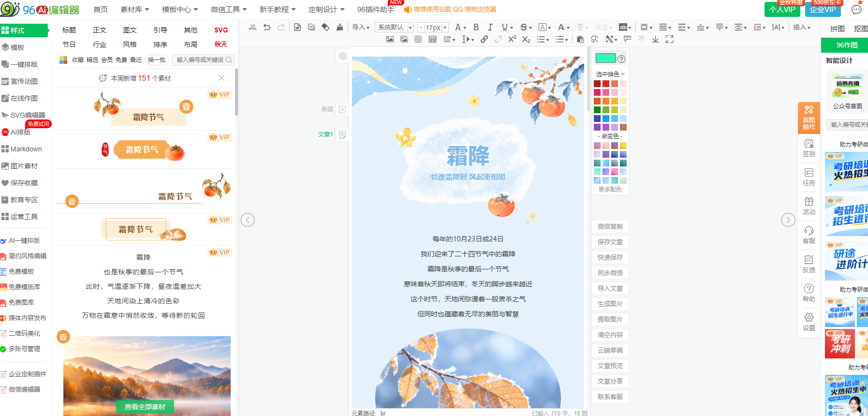Click the eraser clear-format icon
868x416 pixels.
point(325,28)
